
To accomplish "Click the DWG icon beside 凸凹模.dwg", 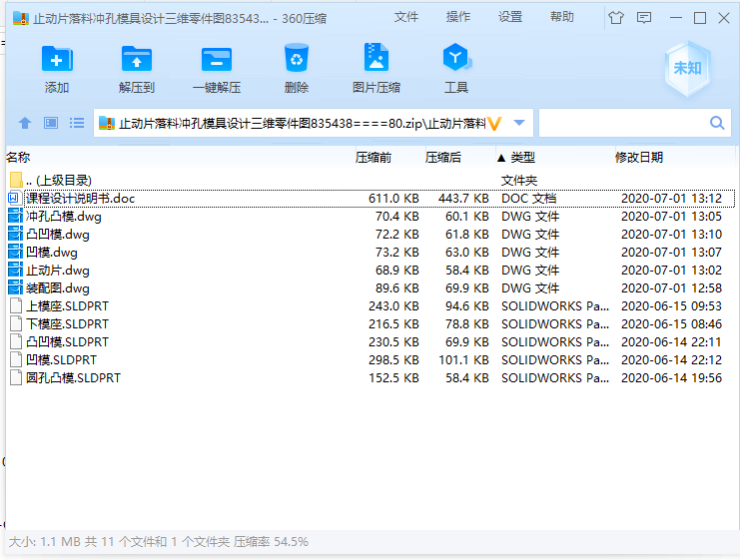I will pyautogui.click(x=16, y=234).
